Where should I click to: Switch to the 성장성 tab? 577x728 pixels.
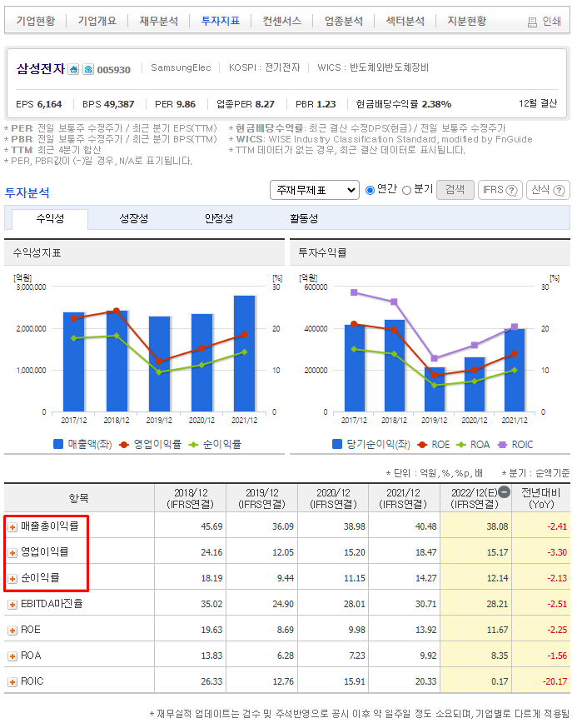pyautogui.click(x=134, y=219)
